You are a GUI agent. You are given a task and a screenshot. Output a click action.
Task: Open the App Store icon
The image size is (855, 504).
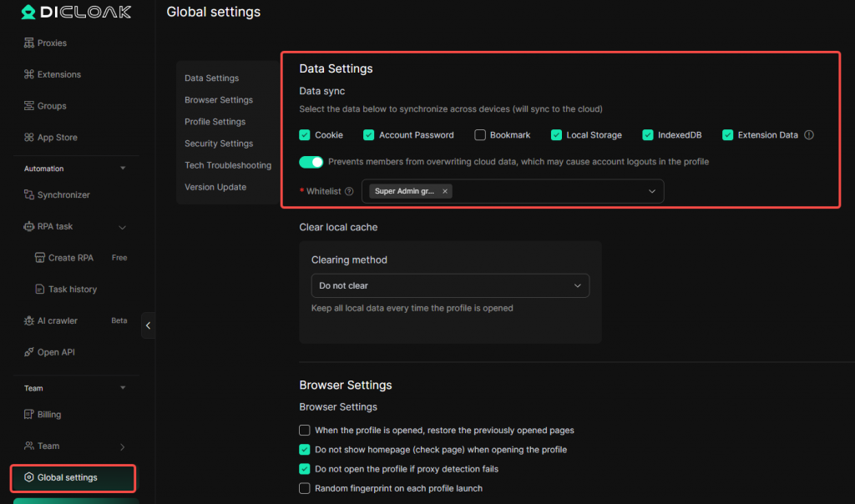(x=29, y=138)
